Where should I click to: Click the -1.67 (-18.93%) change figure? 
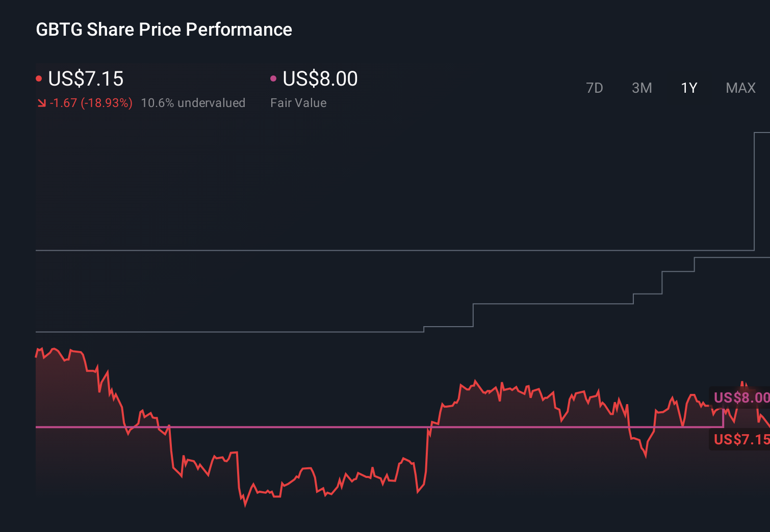click(x=91, y=102)
